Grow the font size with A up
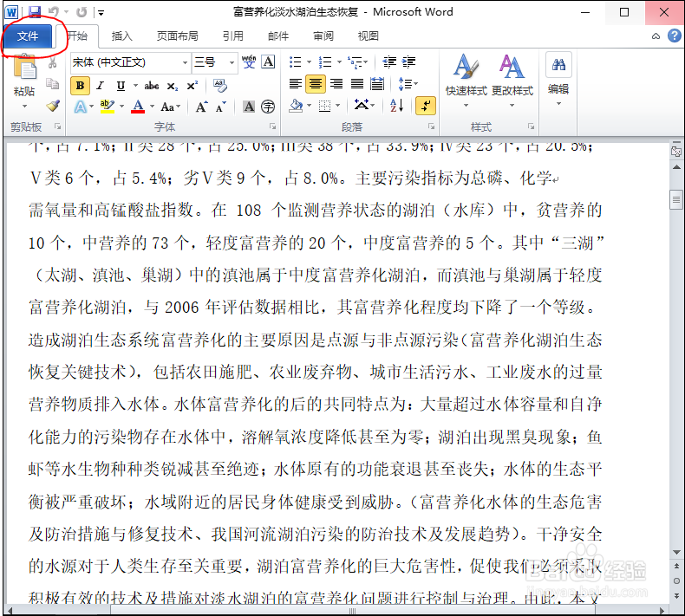Image resolution: width=685 pixels, height=616 pixels. point(201,107)
